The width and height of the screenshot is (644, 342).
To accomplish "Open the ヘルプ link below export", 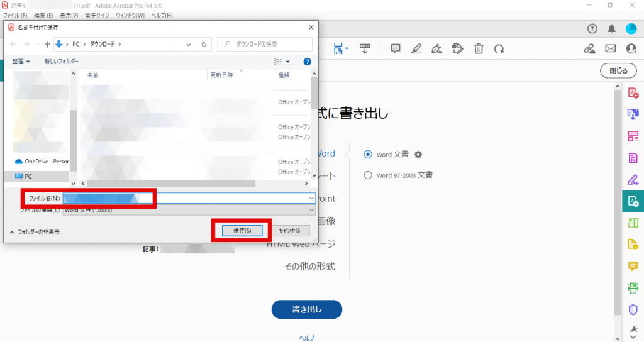I will [x=307, y=338].
